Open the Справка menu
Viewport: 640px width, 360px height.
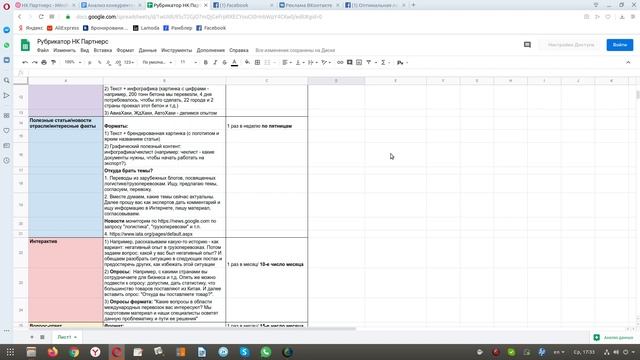pos(239,50)
